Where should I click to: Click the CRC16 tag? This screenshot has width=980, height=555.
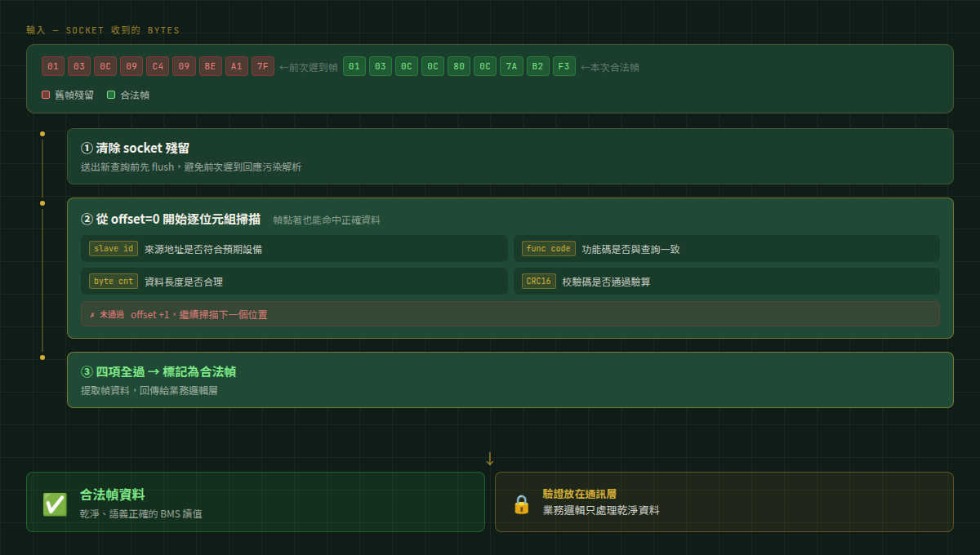tap(539, 282)
